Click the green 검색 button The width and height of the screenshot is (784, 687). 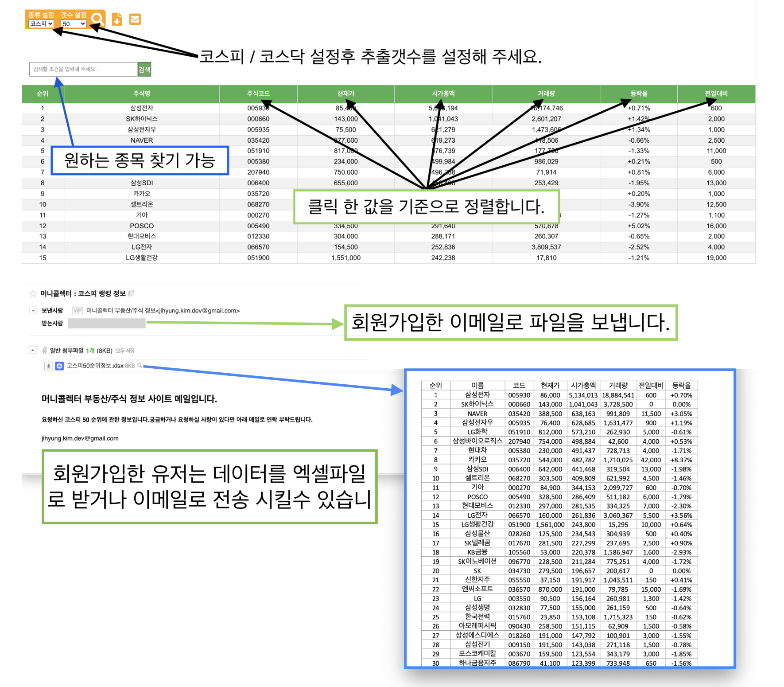click(144, 69)
